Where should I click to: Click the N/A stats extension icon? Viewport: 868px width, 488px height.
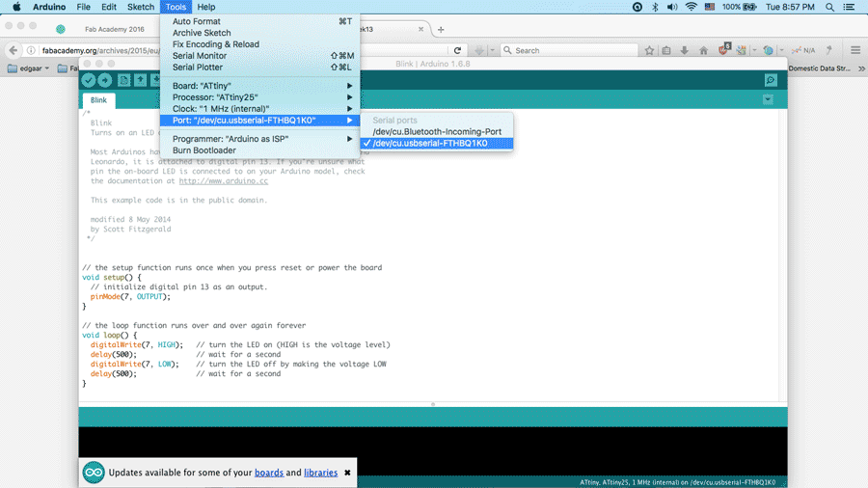pyautogui.click(x=803, y=50)
